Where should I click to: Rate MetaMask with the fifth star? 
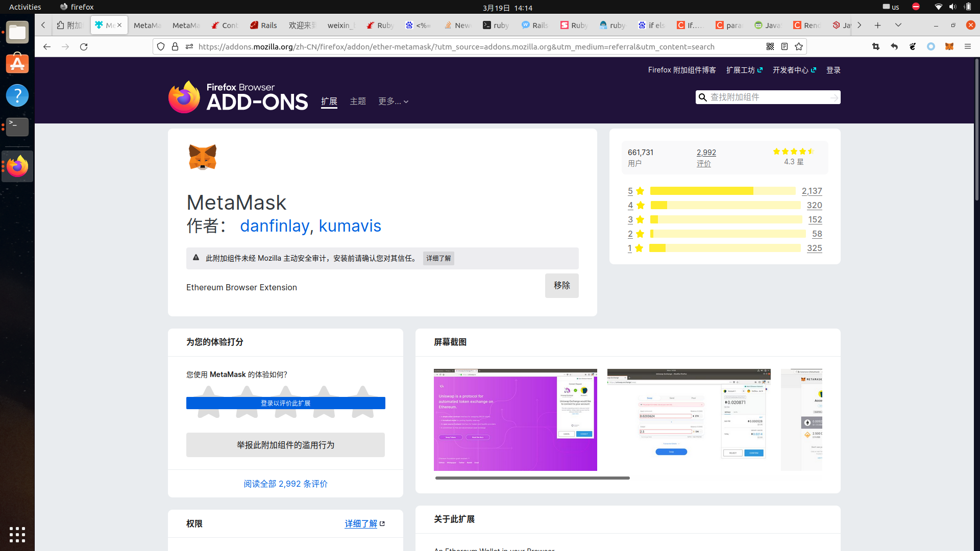pyautogui.click(x=362, y=393)
